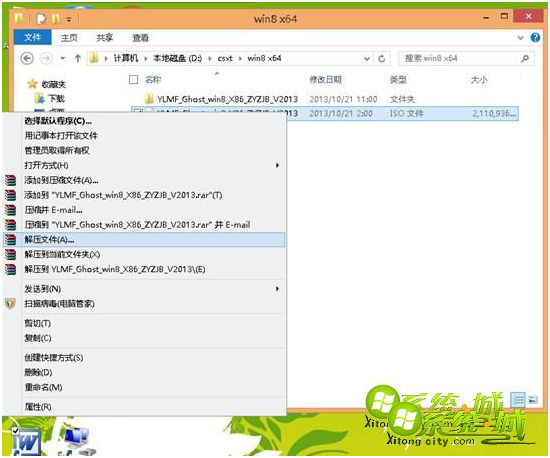Image resolution: width=550 pixels, height=458 pixels.
Task: Click the shield icon beside 扫描病毒(电脑管家)
Action: (x=10, y=303)
